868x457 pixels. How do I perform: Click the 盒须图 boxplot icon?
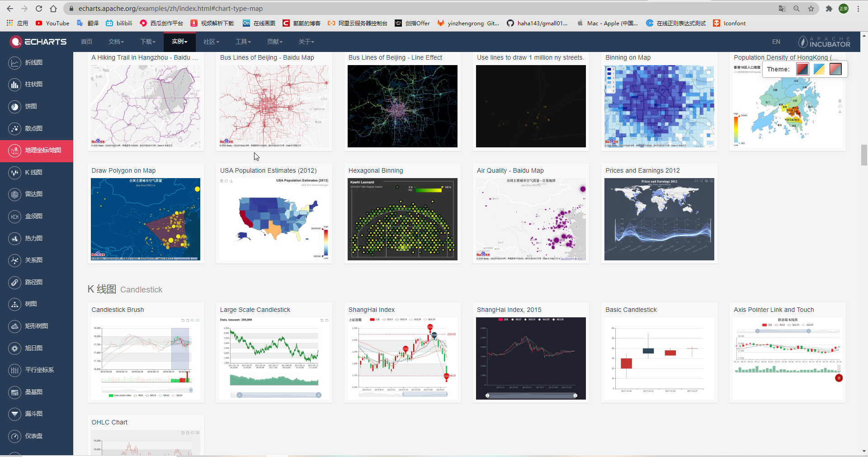[15, 217]
